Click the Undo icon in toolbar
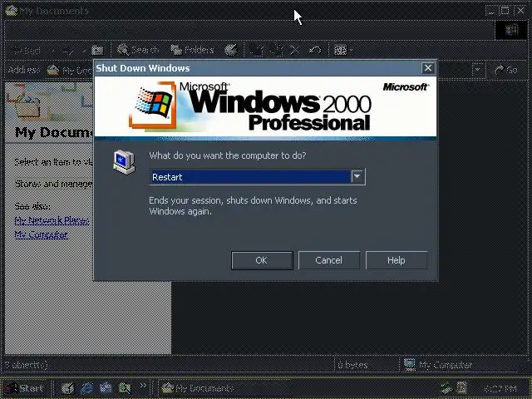The image size is (532, 399). (x=316, y=50)
